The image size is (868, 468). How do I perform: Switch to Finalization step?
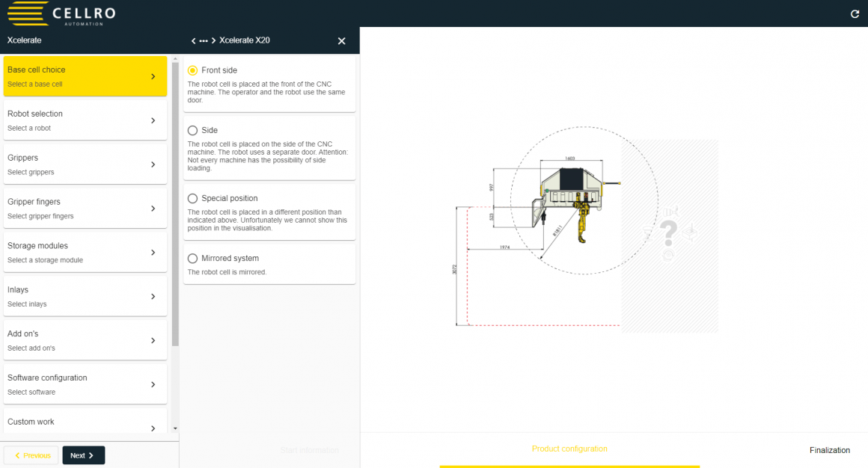(830, 450)
